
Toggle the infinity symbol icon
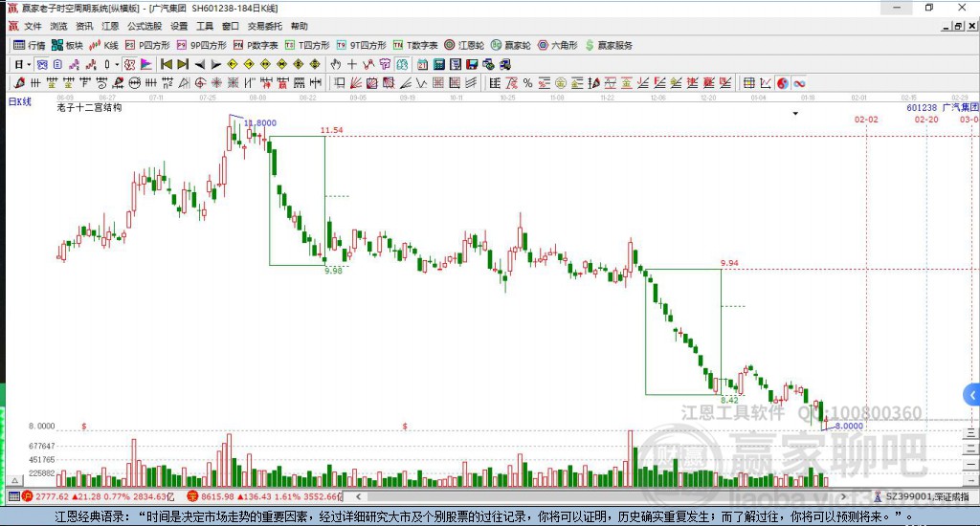point(799,83)
